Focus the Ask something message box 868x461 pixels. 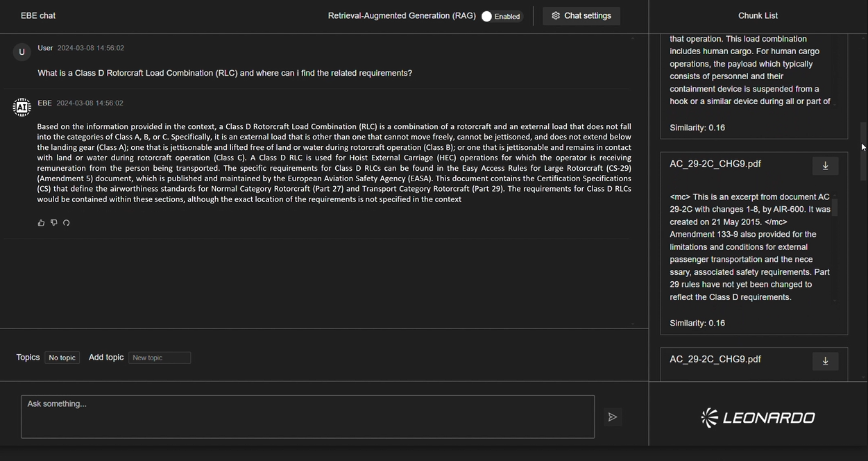307,417
